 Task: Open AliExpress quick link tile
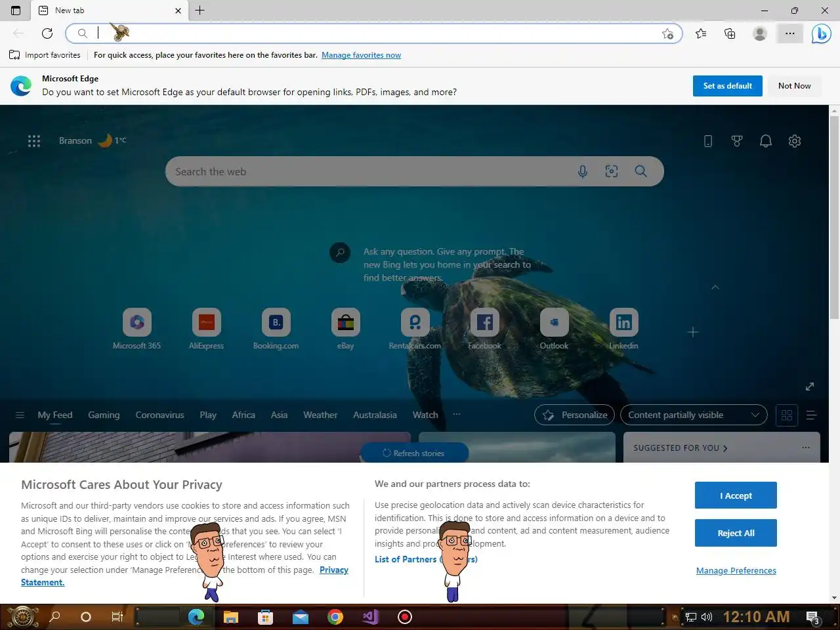(x=206, y=329)
